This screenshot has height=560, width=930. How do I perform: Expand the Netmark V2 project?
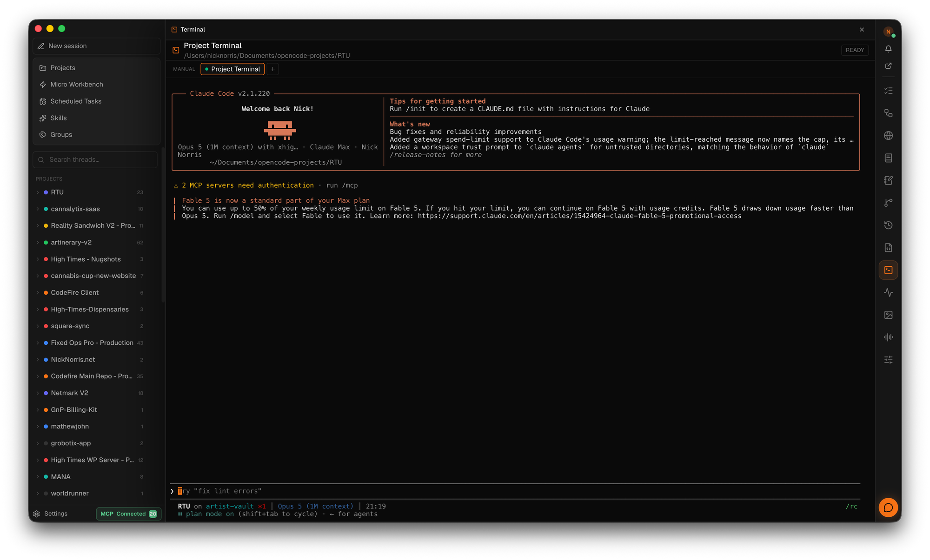pos(38,393)
